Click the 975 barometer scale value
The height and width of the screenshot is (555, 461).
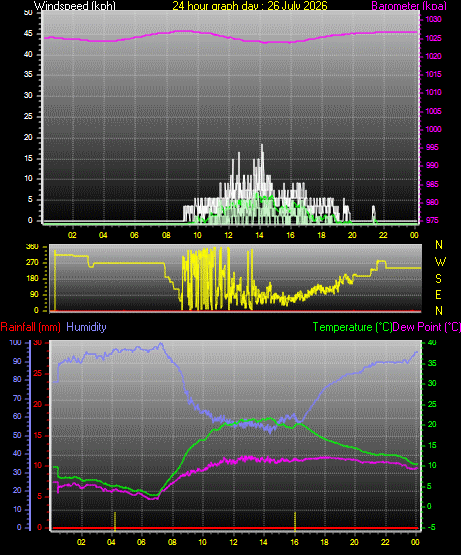click(432, 220)
